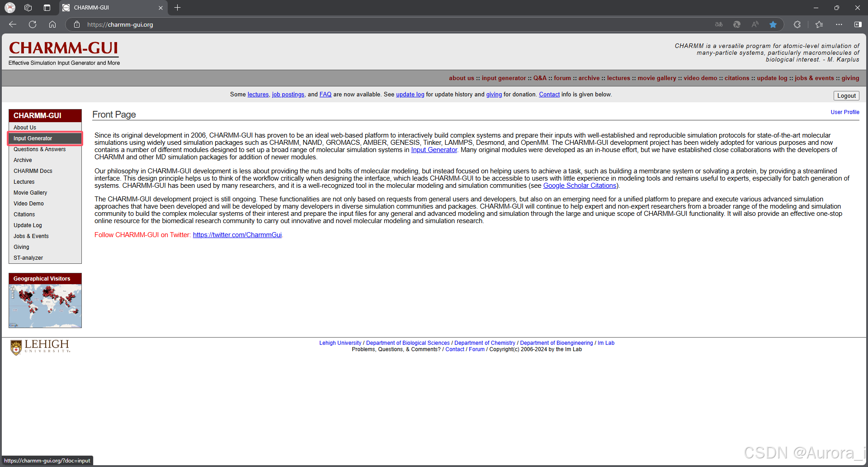
Task: Follow the 'Contact' link in notice bar
Action: tap(549, 95)
